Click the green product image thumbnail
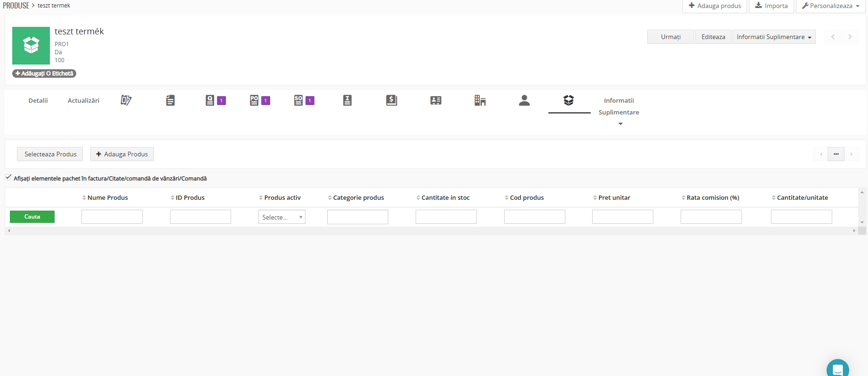The image size is (868, 376). pyautogui.click(x=31, y=46)
